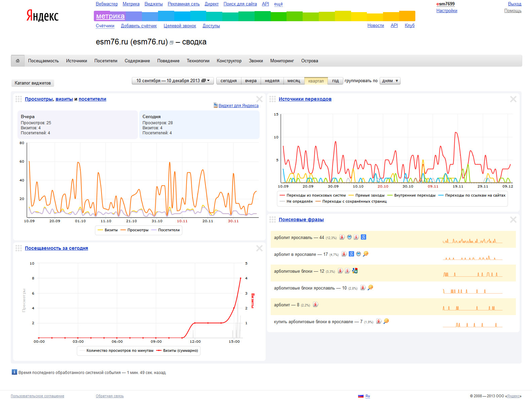Viewport: 532px width, 407px height.
Task: Click the Google icon beside 'арболит ярославль'
Action: coord(364,237)
